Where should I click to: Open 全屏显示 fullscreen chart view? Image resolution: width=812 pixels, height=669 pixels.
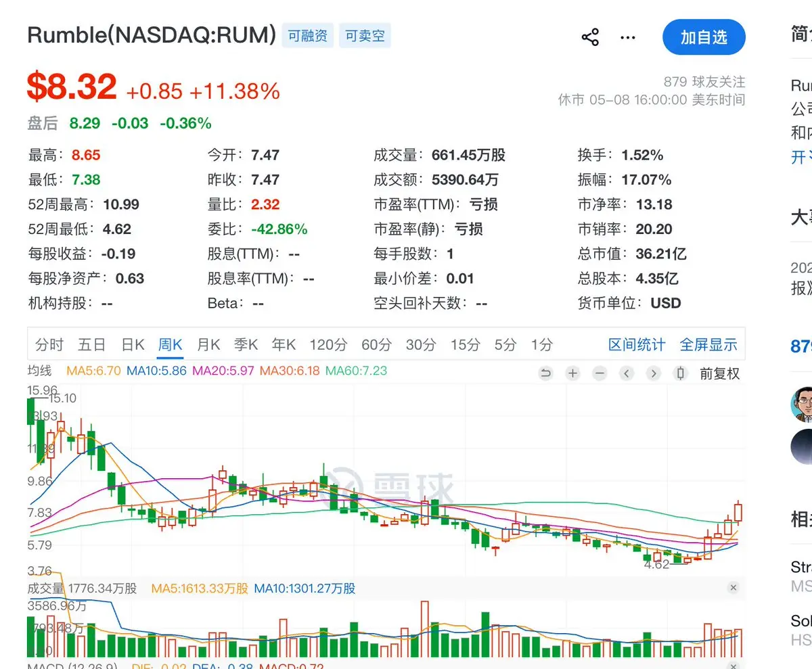pos(708,345)
